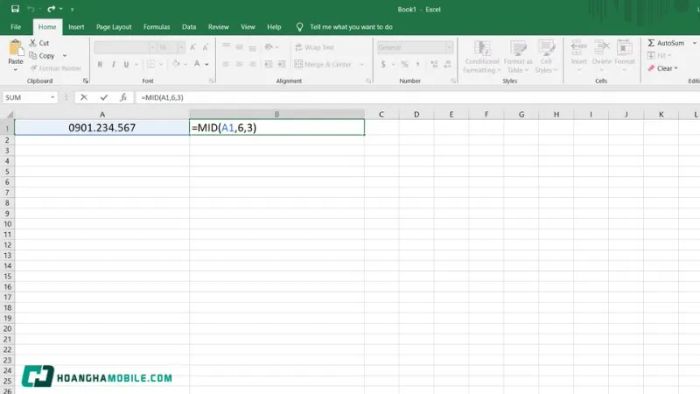Toggle Wrap Text
This screenshot has width=700, height=394.
pos(315,47)
